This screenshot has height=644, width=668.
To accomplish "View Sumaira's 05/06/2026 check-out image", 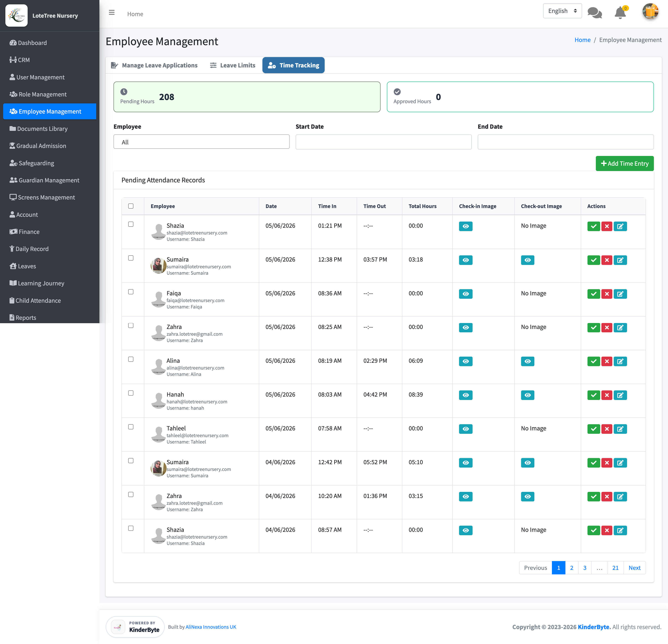I will pyautogui.click(x=527, y=260).
